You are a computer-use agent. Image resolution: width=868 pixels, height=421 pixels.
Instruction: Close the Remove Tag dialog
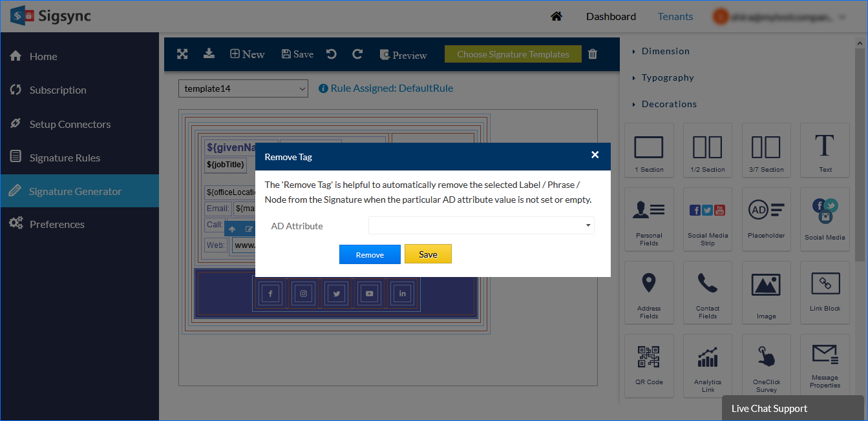point(595,155)
